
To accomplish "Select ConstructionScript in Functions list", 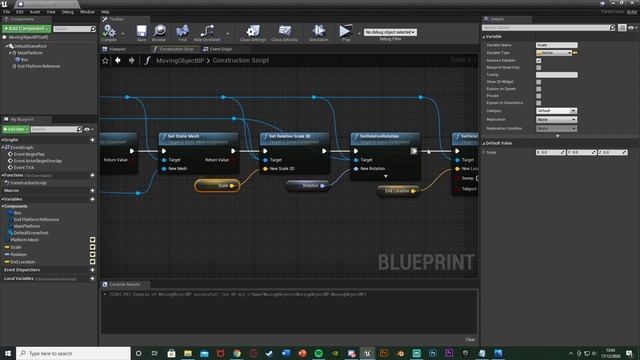I will 28,183.
